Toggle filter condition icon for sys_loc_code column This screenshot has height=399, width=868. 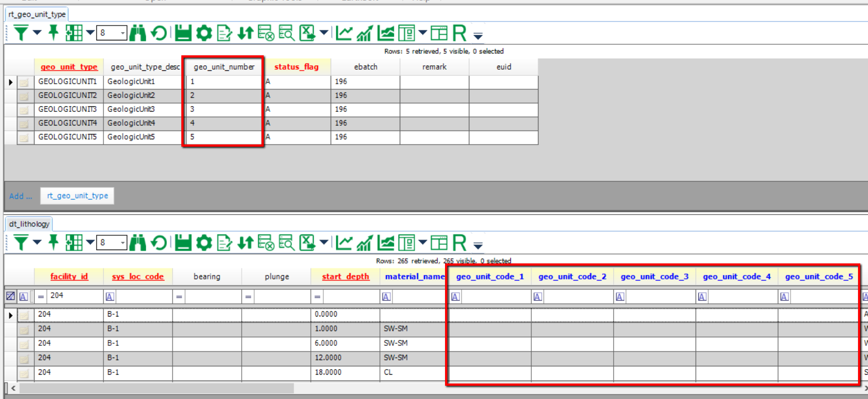click(110, 297)
